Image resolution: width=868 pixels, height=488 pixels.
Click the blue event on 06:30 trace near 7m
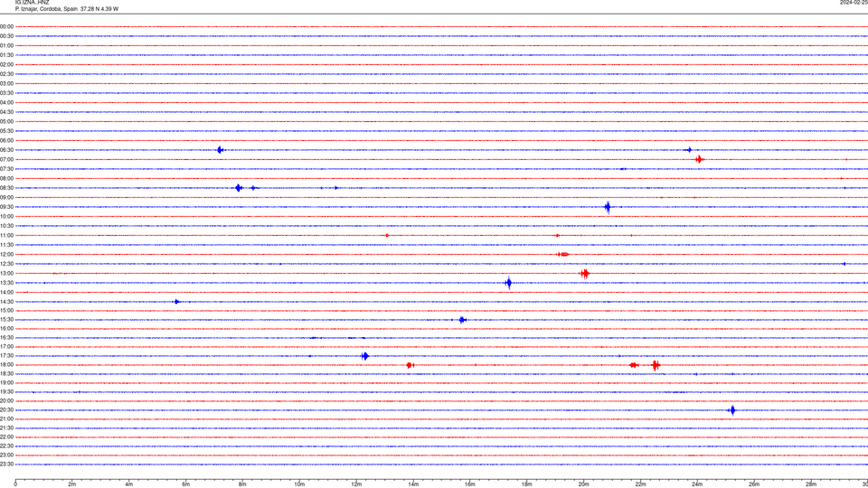pyautogui.click(x=221, y=150)
